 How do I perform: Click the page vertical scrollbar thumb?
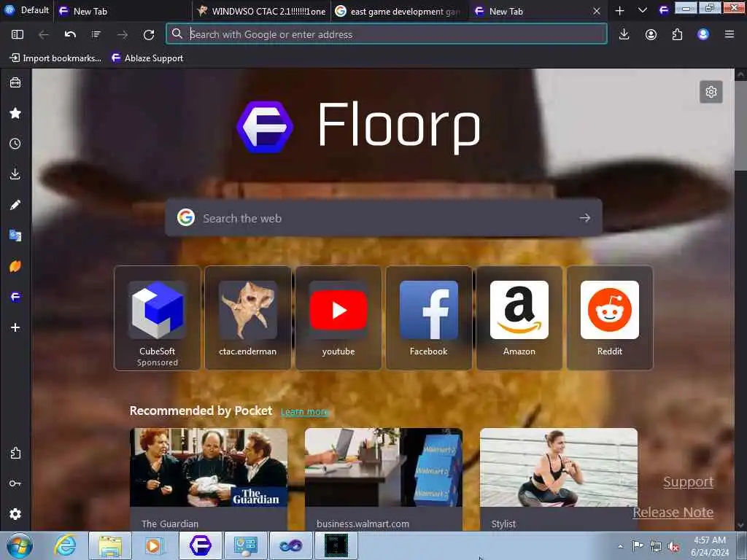click(x=740, y=125)
